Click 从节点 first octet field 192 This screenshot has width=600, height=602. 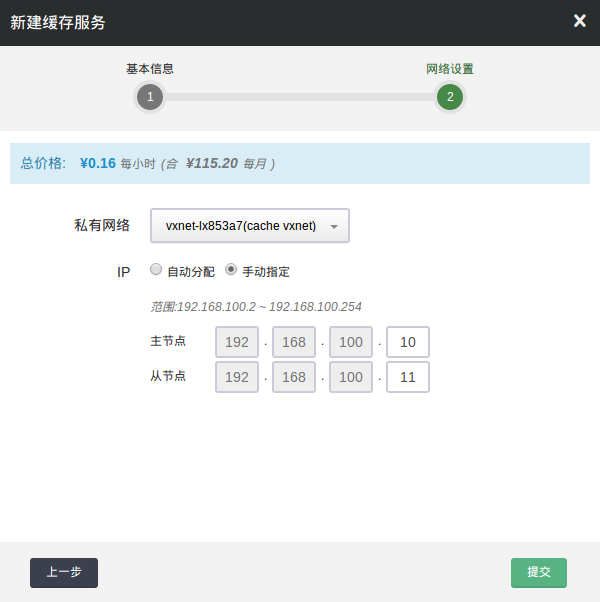point(237,377)
